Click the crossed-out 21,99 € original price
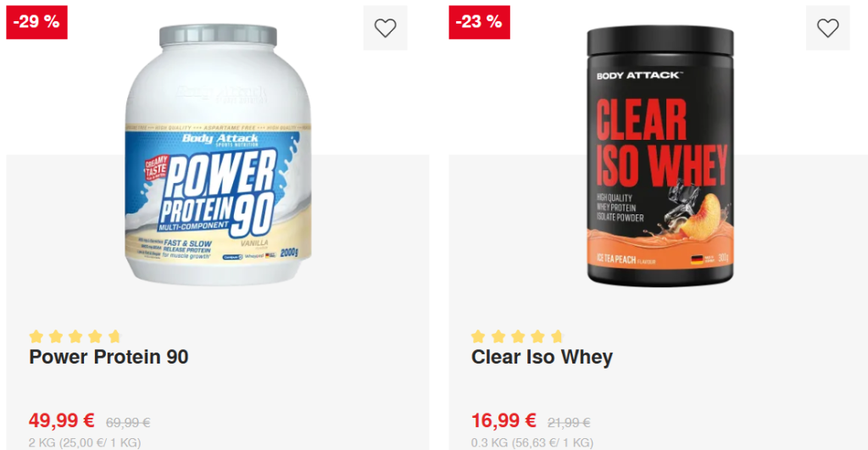Screen dimensions: 868x450 pos(569,423)
